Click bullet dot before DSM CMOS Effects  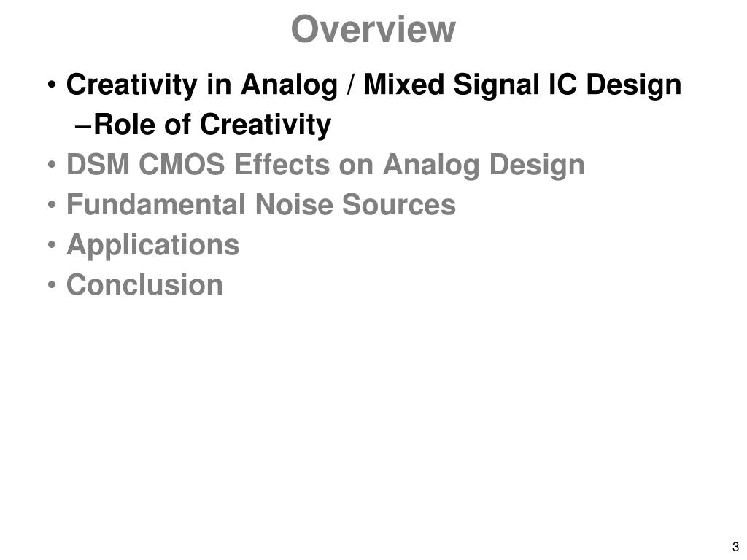point(52,166)
